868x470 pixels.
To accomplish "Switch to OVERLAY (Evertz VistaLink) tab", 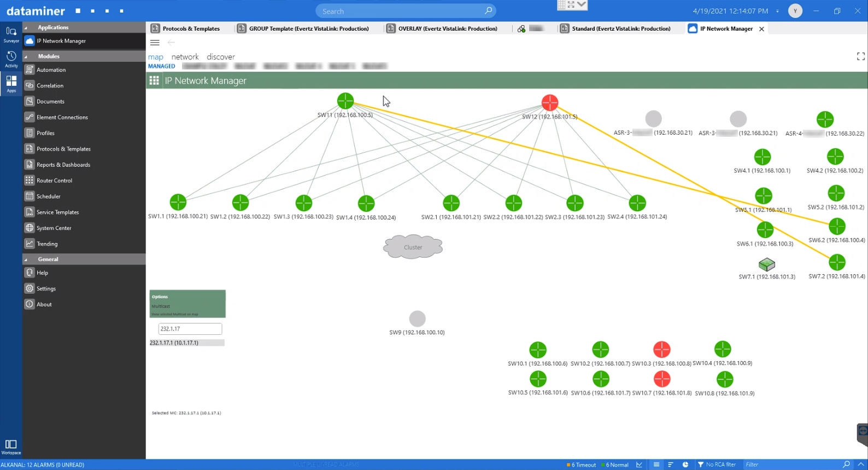I will 442,28.
